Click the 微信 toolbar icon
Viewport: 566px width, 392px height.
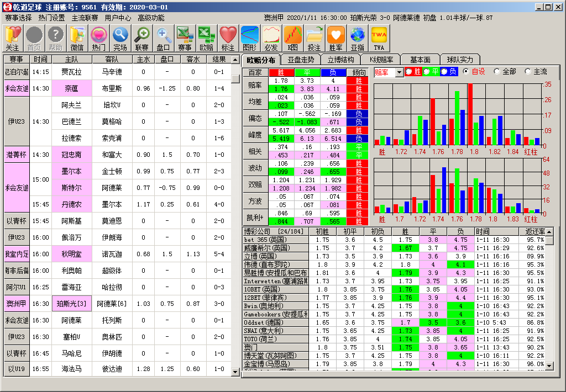tap(77, 38)
